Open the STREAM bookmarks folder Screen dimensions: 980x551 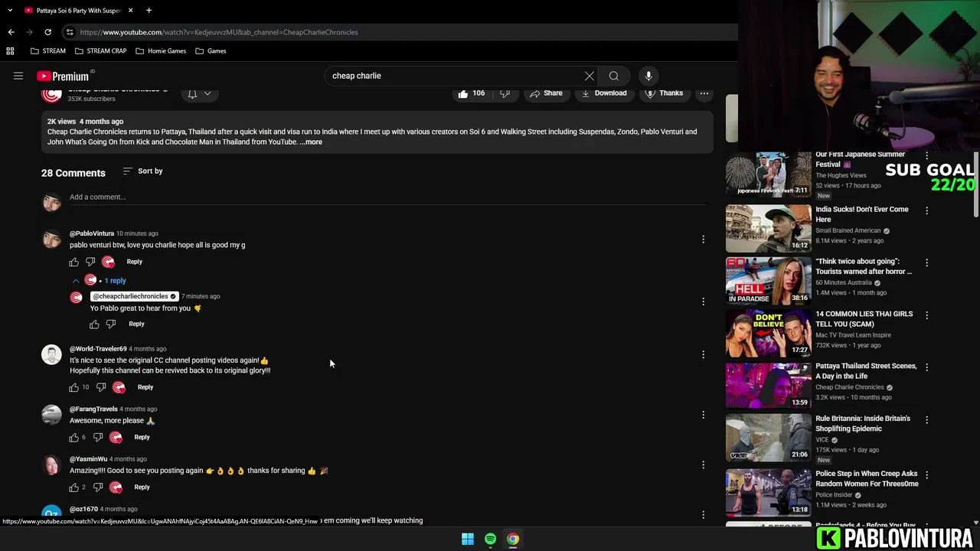tap(47, 51)
